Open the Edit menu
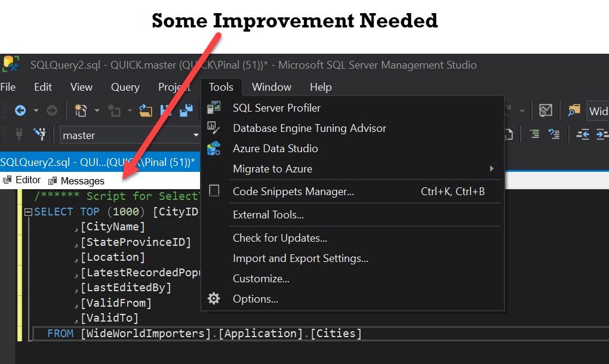The width and height of the screenshot is (609, 364). 43,87
